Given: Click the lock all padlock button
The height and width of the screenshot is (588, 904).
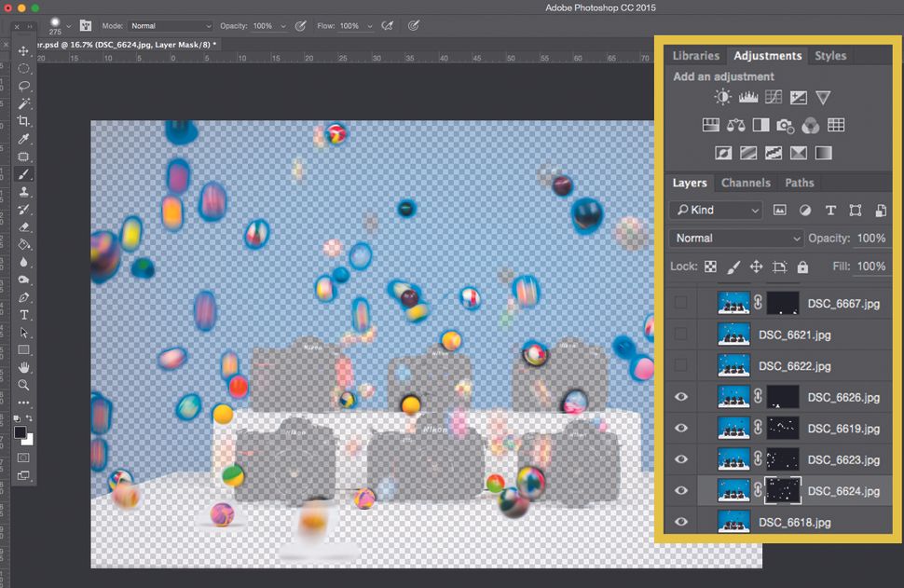Looking at the screenshot, I should (802, 267).
